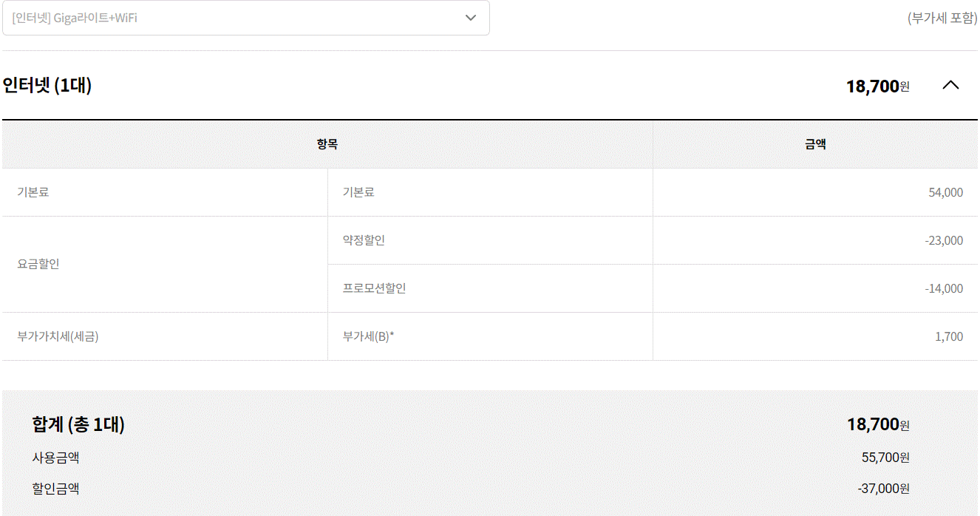
Task: Click the 금액 column header
Action: pyautogui.click(x=815, y=145)
